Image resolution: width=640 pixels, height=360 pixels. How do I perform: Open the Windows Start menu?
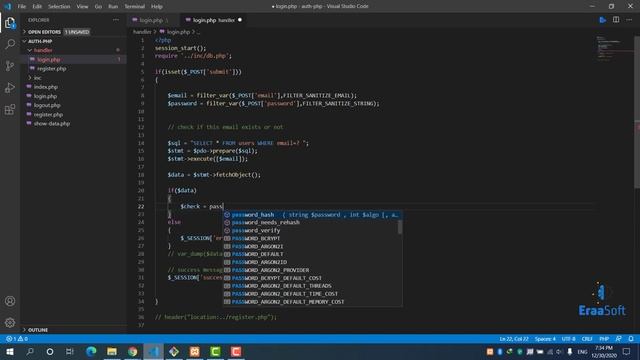[x=10, y=351]
